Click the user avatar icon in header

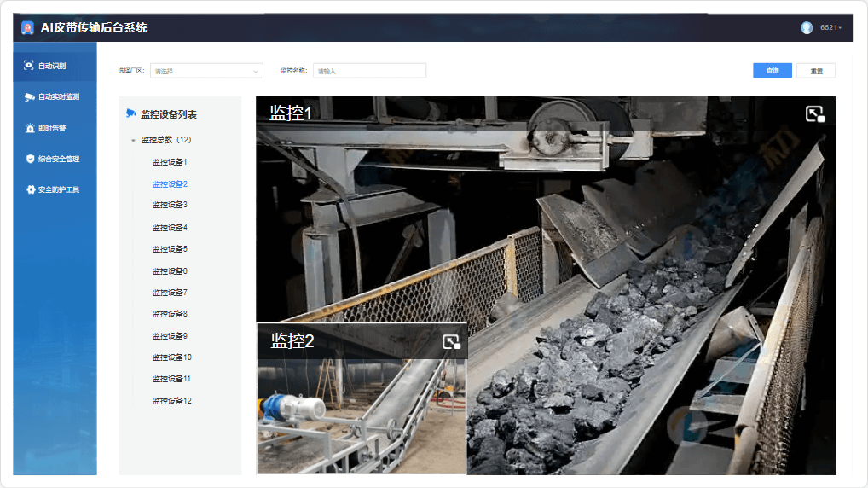807,27
